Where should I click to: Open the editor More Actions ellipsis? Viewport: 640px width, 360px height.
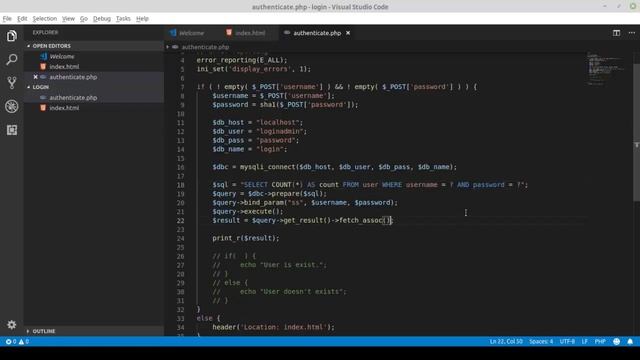tap(631, 33)
